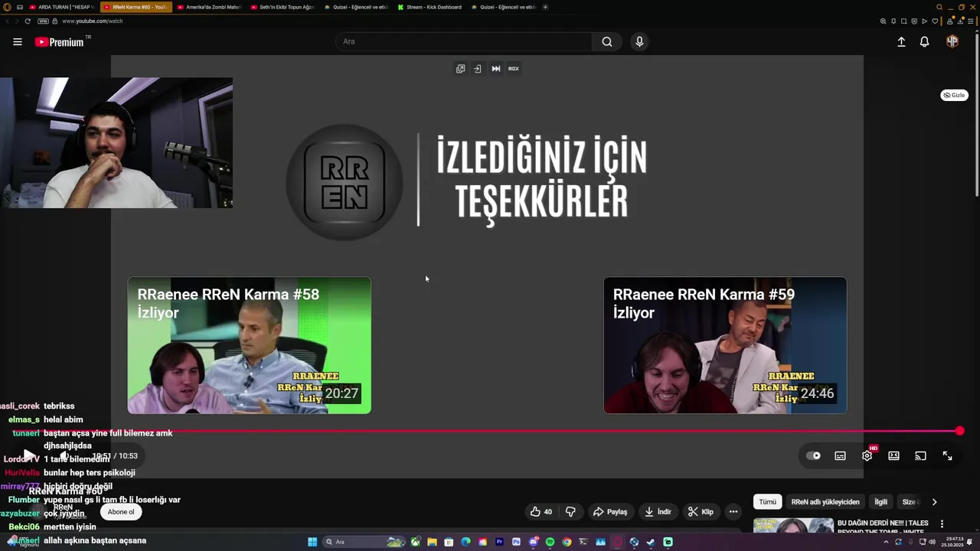Image resolution: width=980 pixels, height=551 pixels.
Task: Switch to ARDA TURAN browser tab
Action: 61,7
